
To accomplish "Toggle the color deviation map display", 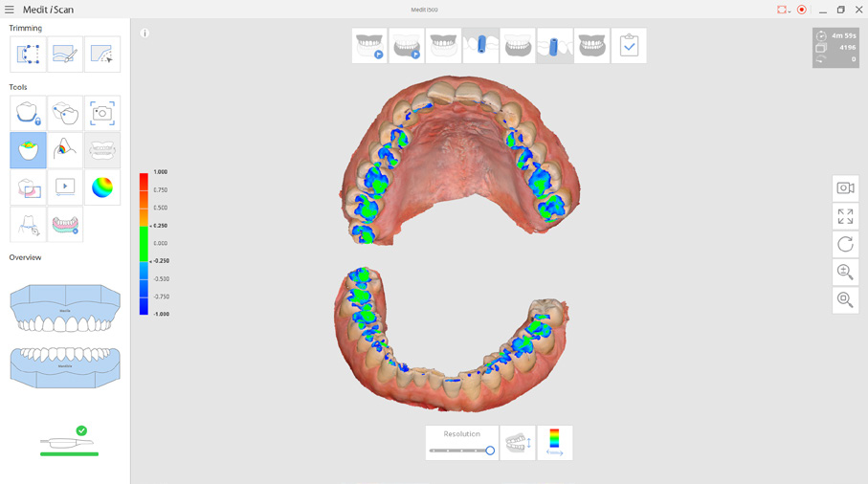I will pos(554,443).
